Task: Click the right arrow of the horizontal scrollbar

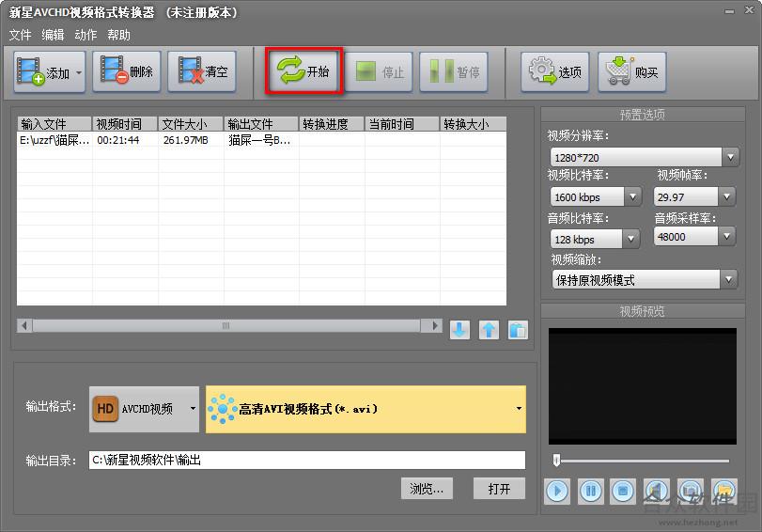Action: tap(434, 325)
